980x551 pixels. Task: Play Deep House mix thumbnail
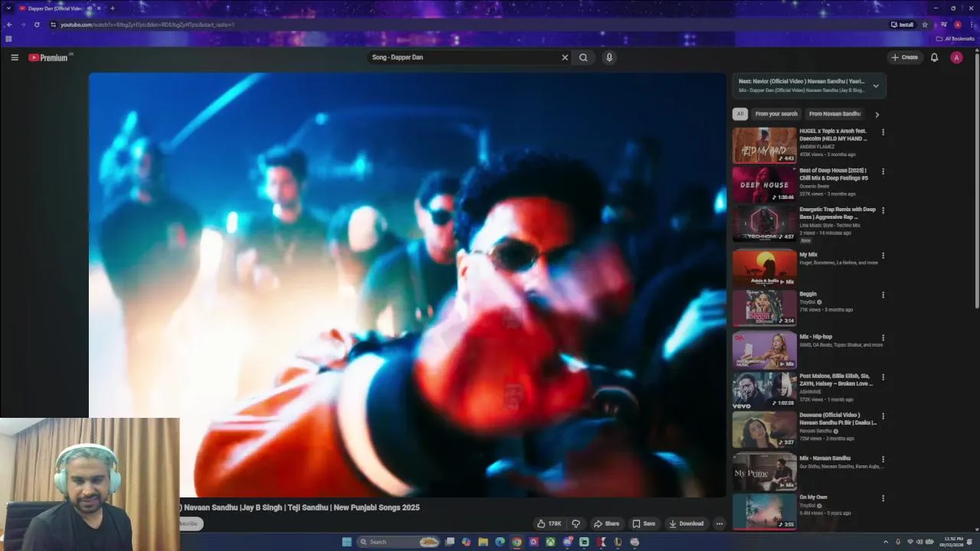point(764,184)
